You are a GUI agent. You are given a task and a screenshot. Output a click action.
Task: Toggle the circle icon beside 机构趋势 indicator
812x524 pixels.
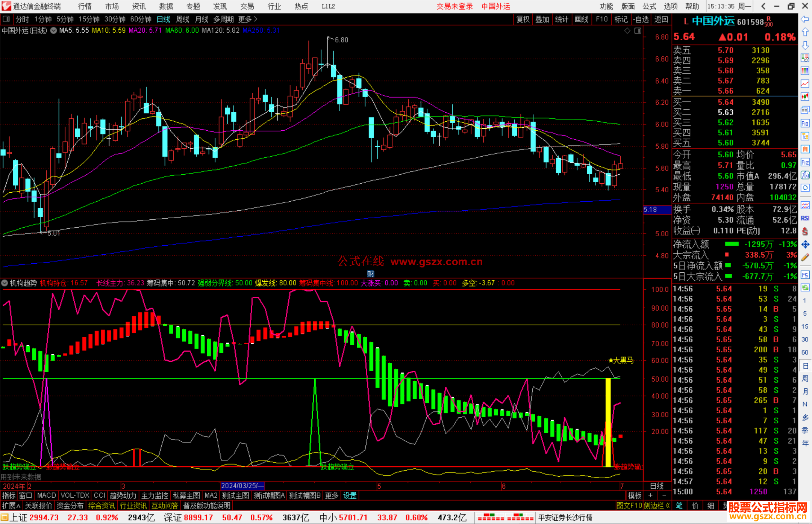click(5, 283)
